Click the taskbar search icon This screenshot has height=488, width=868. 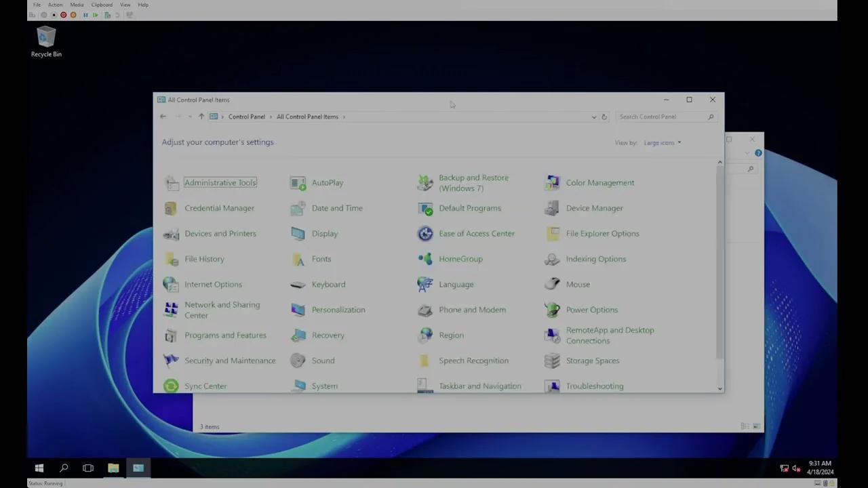tap(64, 468)
